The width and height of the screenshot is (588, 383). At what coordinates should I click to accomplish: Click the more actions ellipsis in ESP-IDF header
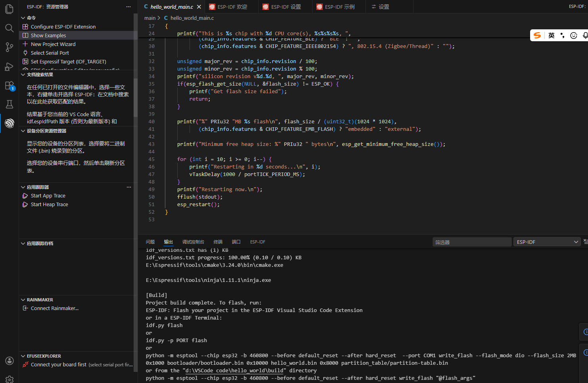coord(128,7)
